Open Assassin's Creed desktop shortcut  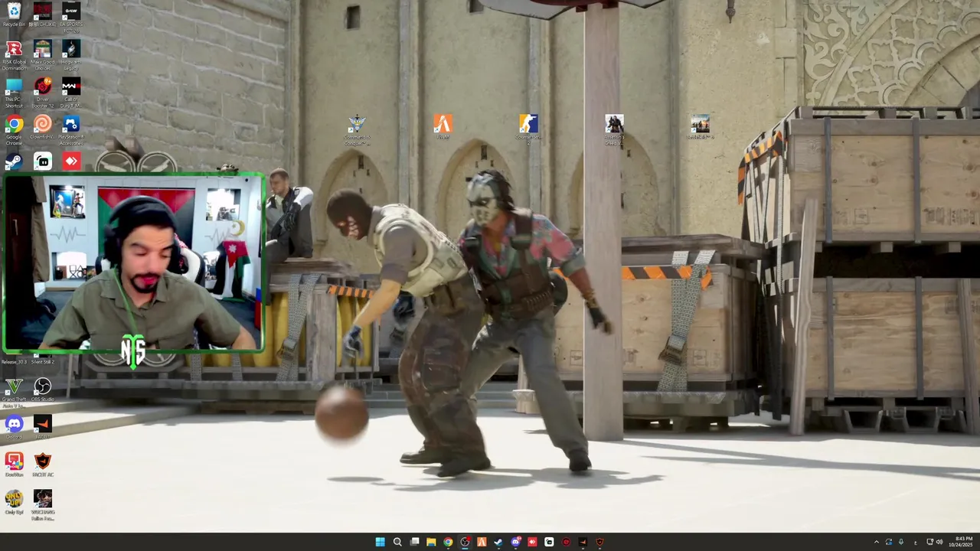[x=614, y=129]
